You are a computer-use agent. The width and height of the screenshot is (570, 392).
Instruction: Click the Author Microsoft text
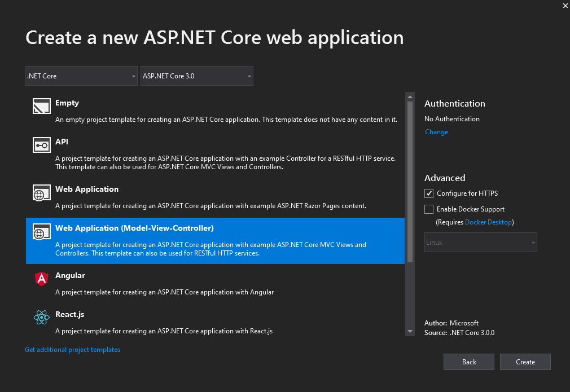point(451,323)
